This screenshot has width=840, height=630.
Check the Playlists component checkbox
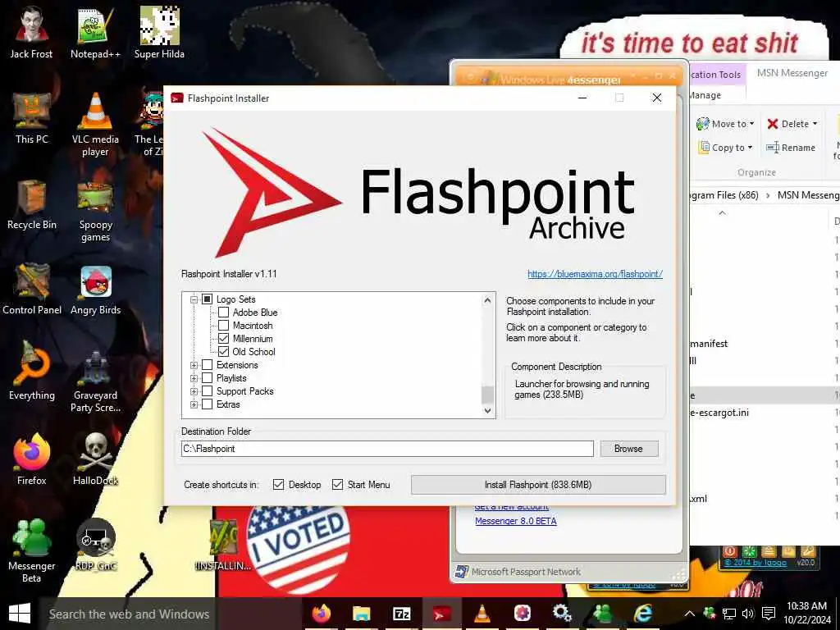point(208,378)
